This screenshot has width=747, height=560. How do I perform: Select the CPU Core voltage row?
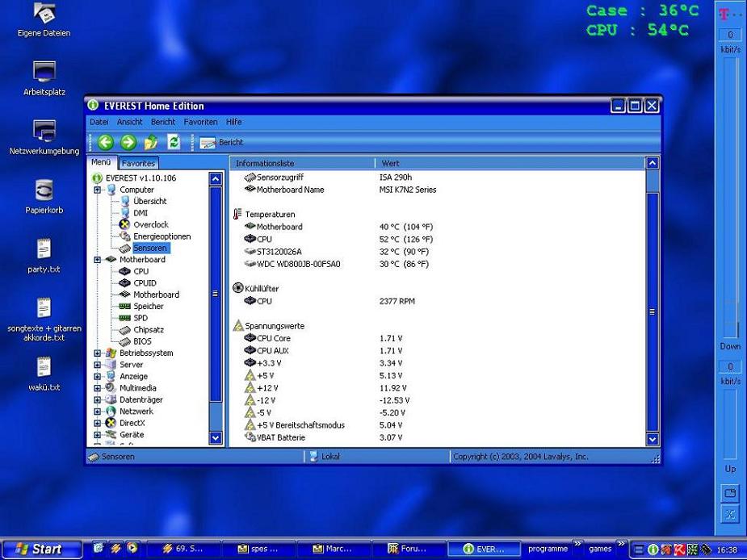274,338
